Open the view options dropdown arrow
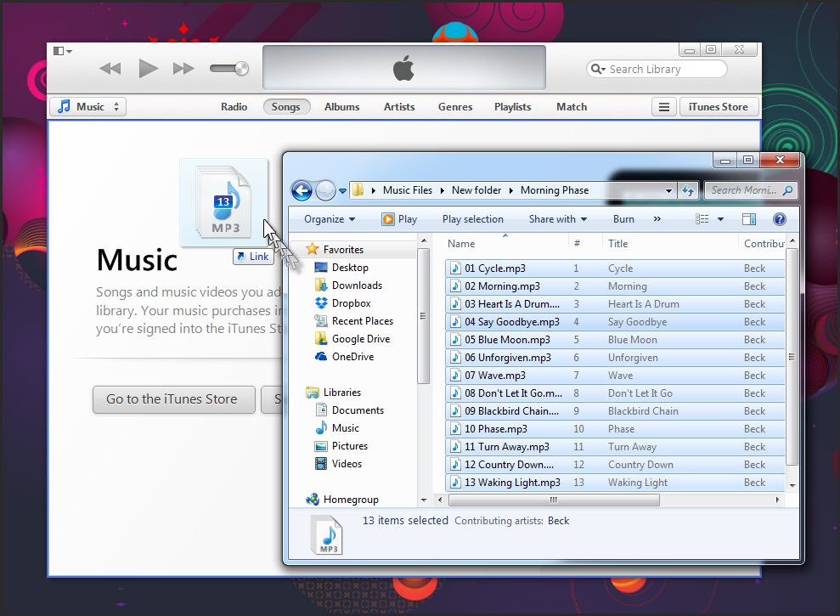The image size is (840, 616). click(x=720, y=219)
